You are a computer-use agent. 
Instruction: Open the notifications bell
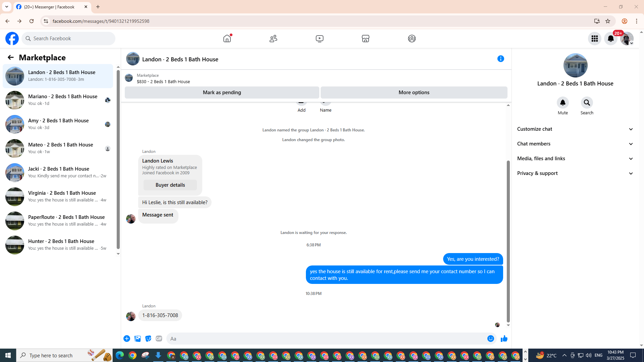click(x=611, y=39)
